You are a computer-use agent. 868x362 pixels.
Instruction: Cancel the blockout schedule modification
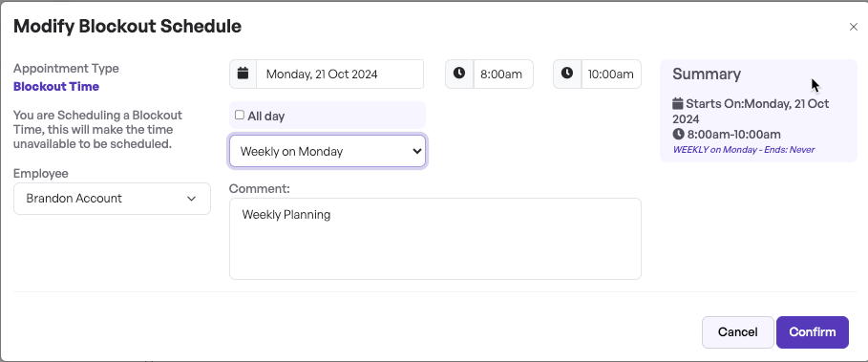click(737, 332)
